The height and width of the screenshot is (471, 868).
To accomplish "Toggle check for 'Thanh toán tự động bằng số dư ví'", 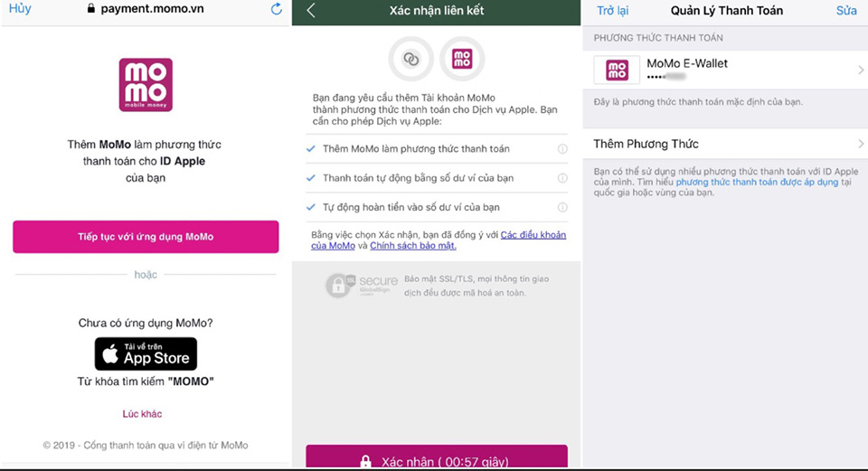I will pyautogui.click(x=310, y=178).
